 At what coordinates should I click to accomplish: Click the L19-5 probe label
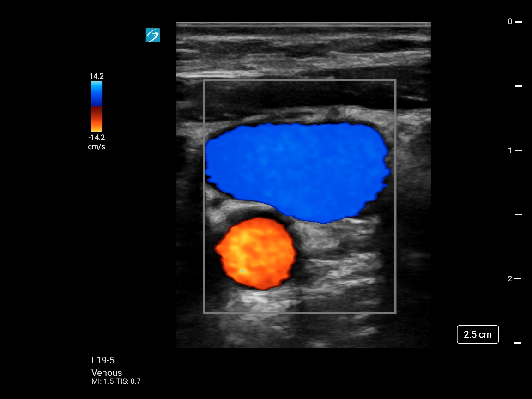(x=103, y=360)
